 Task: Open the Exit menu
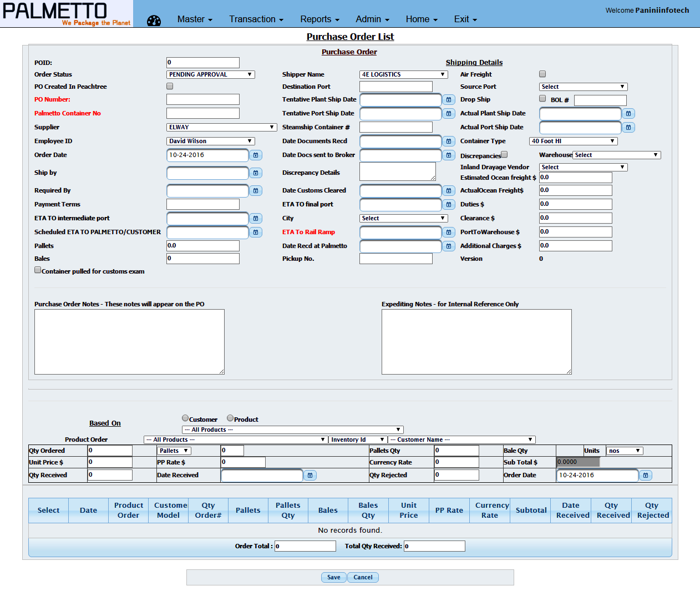click(465, 19)
